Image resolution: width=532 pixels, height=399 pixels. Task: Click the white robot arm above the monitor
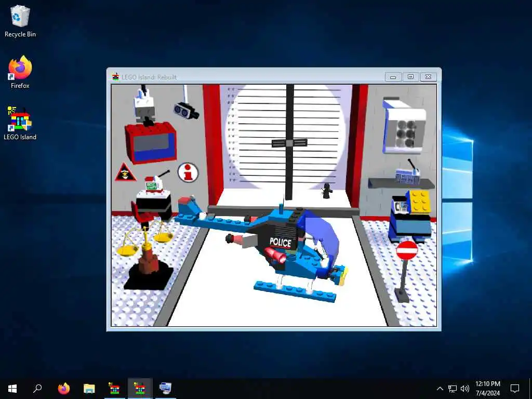tap(144, 105)
